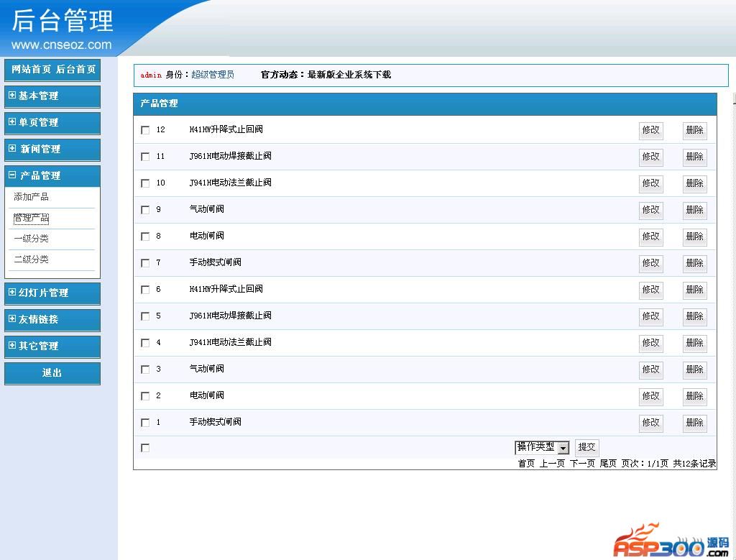This screenshot has width=736, height=560.
Task: Tick the checkbox for product 12
Action: [x=145, y=130]
